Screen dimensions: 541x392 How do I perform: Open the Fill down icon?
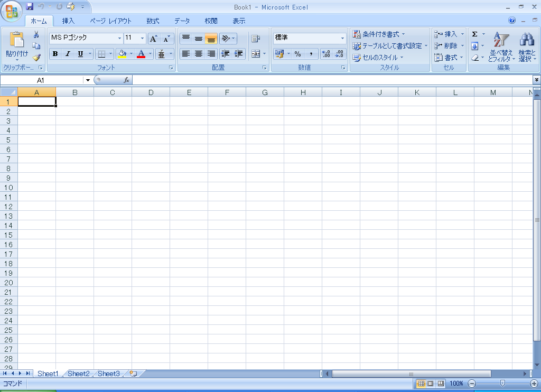pyautogui.click(x=475, y=46)
